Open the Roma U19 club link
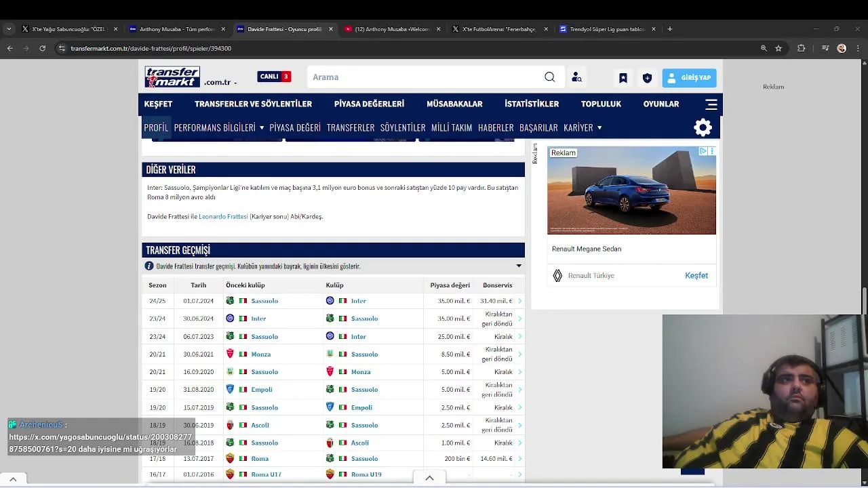Image resolution: width=868 pixels, height=488 pixels. click(366, 474)
